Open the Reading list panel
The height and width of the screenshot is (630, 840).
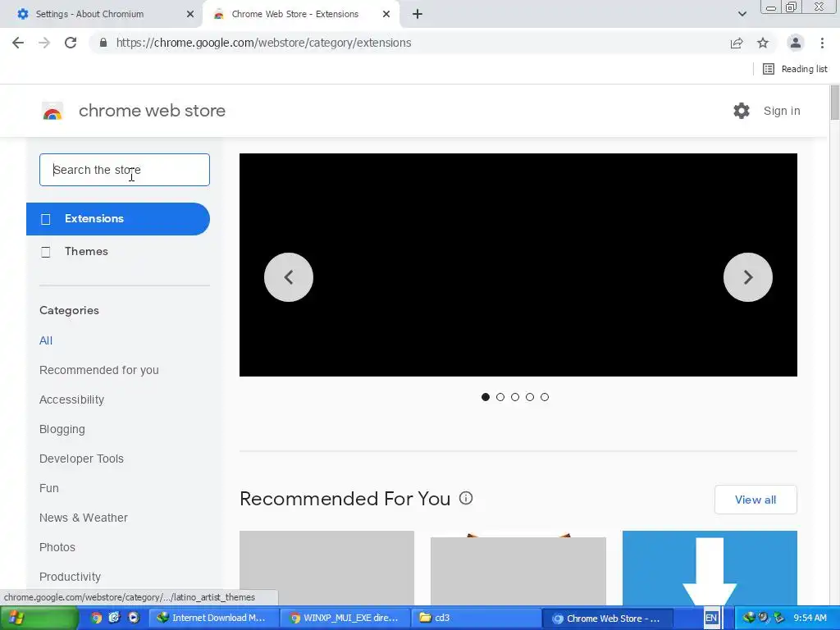[795, 69]
